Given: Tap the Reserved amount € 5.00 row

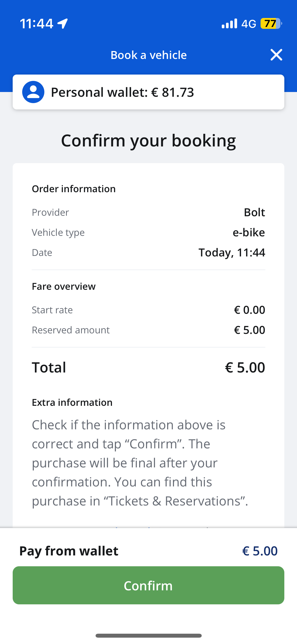Looking at the screenshot, I should click(x=148, y=330).
